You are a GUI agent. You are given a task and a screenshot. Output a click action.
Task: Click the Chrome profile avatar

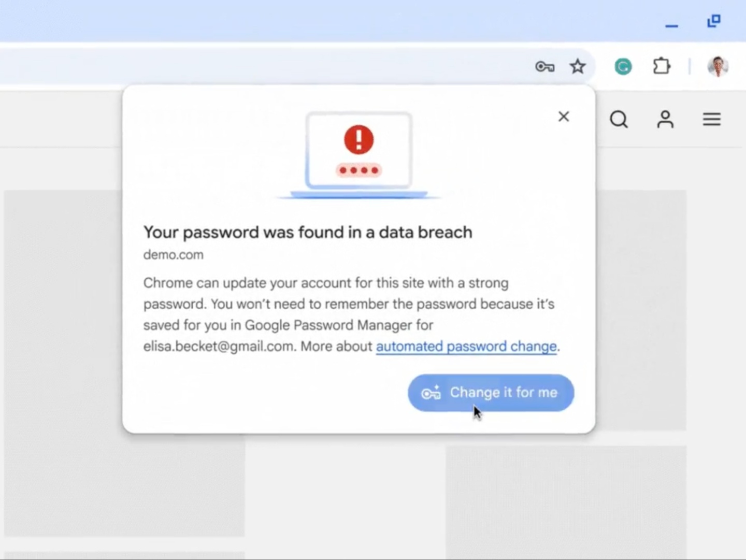718,66
